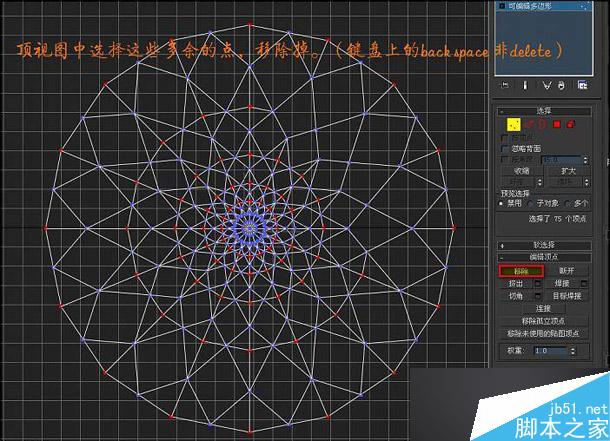
Task: Select 多个 preview selection radio
Action: click(x=568, y=203)
